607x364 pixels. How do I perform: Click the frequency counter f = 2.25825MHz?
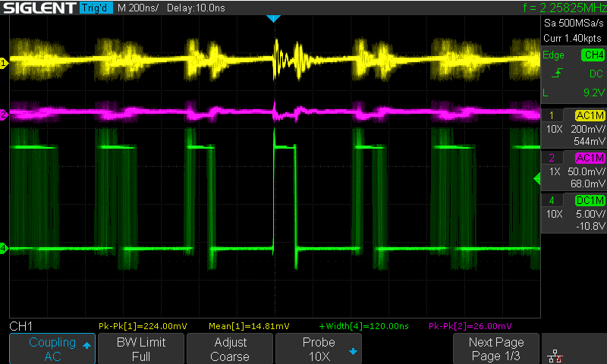tap(565, 8)
